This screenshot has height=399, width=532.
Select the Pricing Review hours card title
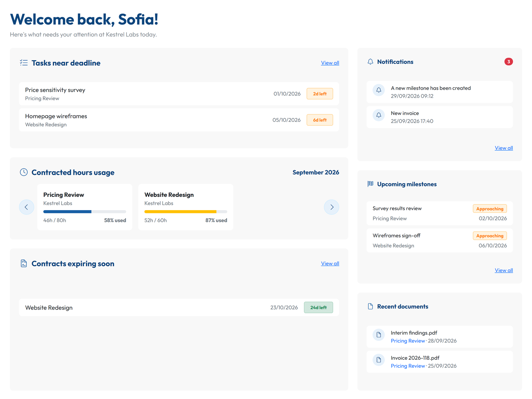64,195
